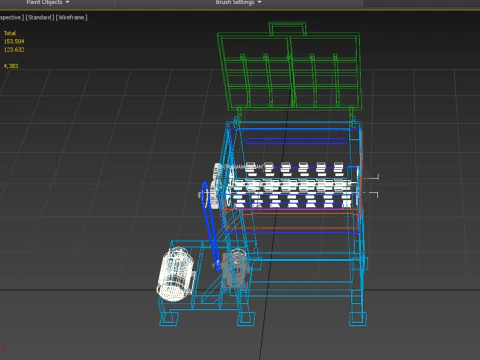Screen dimensions: 480x360
Task: Select the orange tray below the blades
Action: (291, 220)
